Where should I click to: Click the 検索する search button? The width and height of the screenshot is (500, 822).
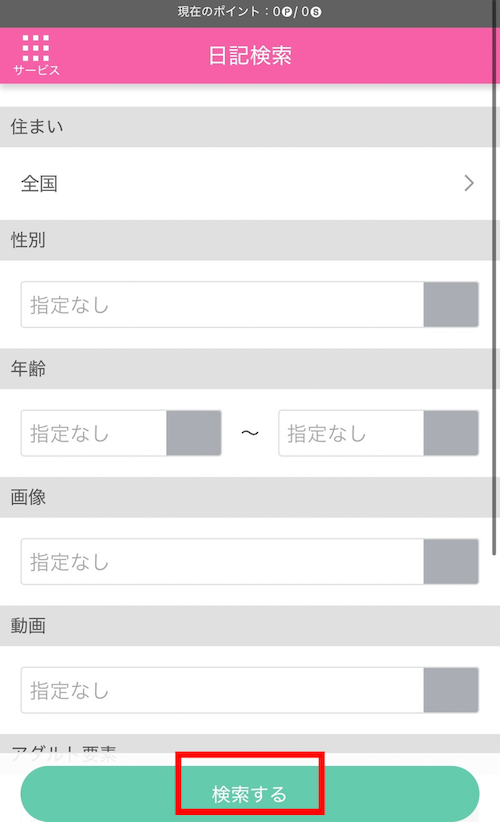coord(249,794)
